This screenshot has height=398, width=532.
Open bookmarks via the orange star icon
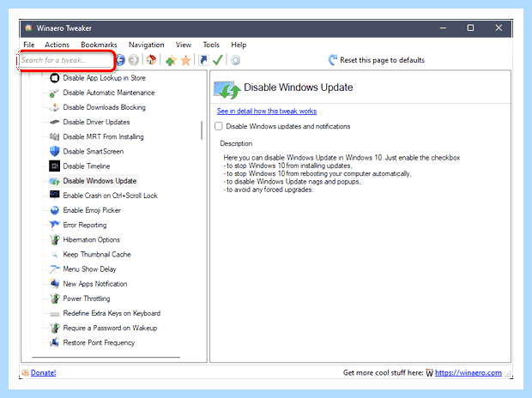[185, 60]
